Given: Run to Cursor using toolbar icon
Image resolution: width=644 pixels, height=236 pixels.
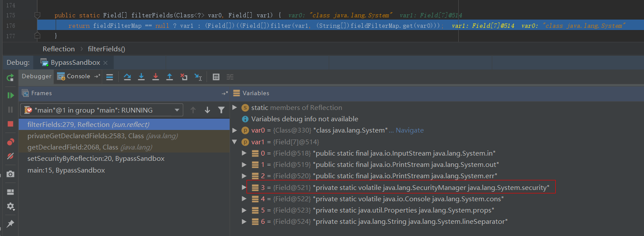Looking at the screenshot, I should pyautogui.click(x=198, y=77).
